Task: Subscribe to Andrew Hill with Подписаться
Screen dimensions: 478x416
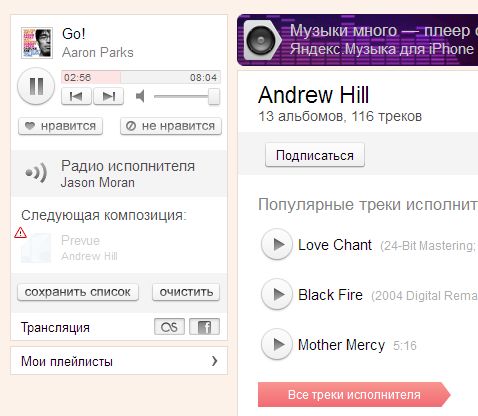Action: pos(315,155)
